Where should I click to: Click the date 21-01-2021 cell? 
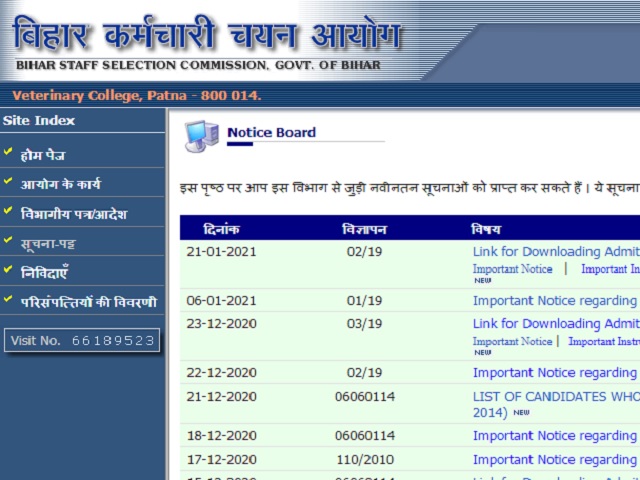pyautogui.click(x=221, y=251)
